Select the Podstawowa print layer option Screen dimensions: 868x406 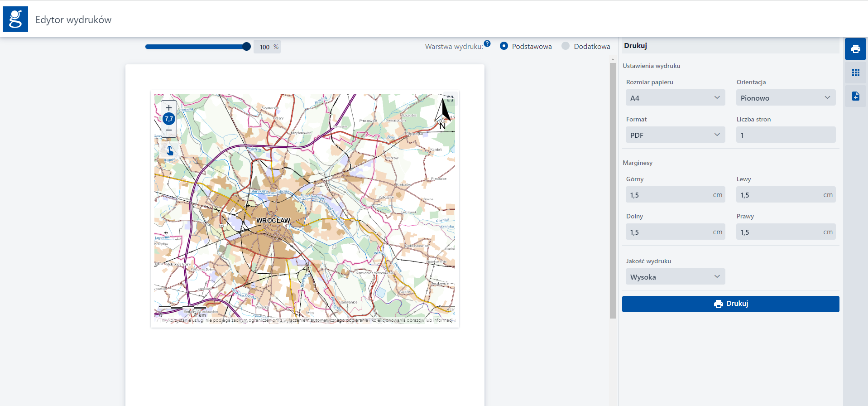point(504,46)
